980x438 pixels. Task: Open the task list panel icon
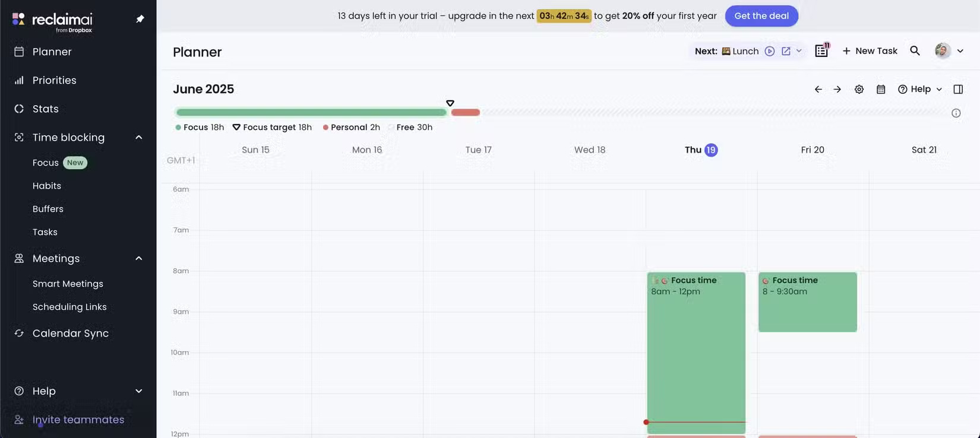point(821,51)
